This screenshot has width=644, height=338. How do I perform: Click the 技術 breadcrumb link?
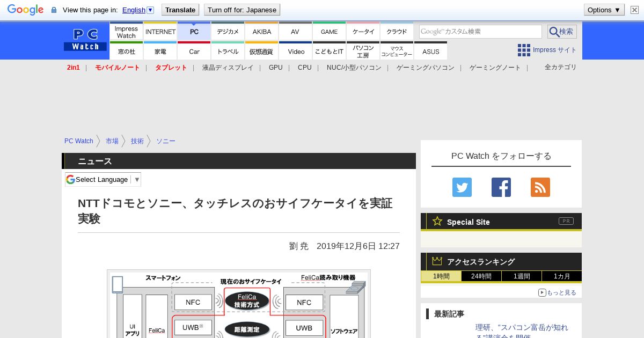pos(137,141)
